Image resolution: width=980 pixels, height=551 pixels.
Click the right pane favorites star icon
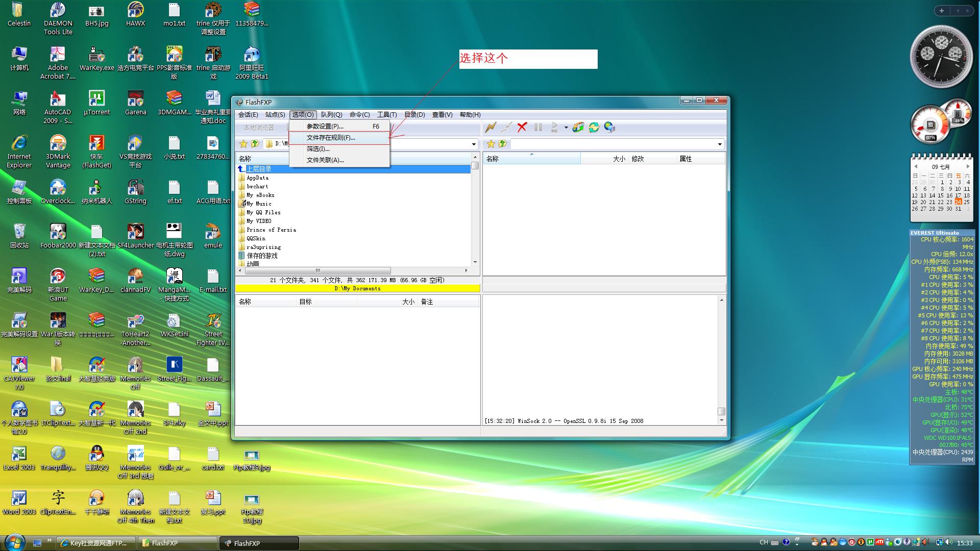pos(491,144)
